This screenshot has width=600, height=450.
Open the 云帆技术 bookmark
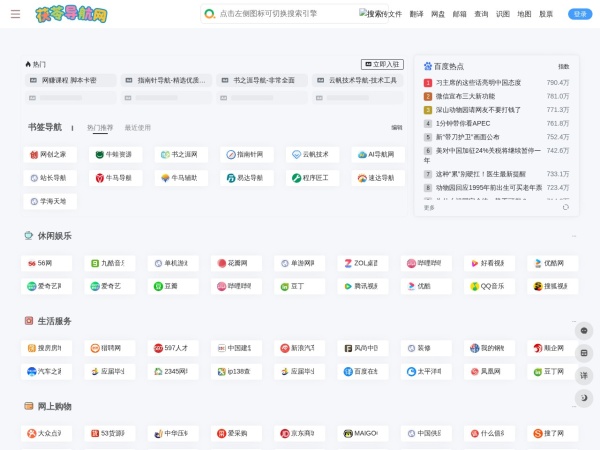313,155
